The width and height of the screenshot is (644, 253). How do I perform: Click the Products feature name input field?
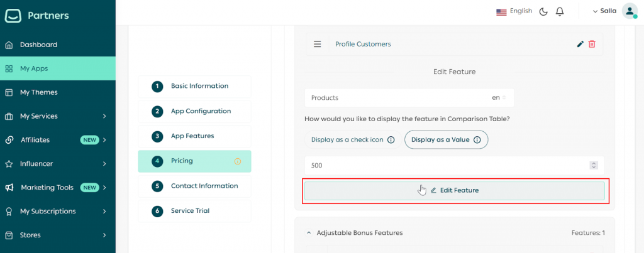(396, 98)
